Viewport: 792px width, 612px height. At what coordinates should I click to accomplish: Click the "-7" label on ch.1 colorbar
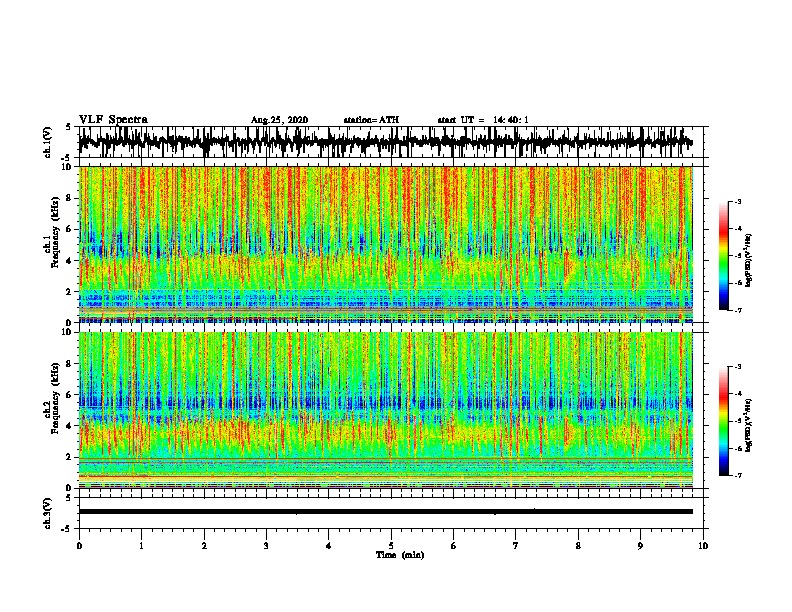(x=737, y=310)
